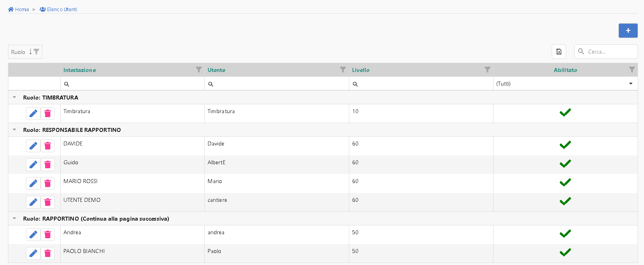The width and height of the screenshot is (644, 265).
Task: Edit the Guido user row
Action: pos(33,165)
